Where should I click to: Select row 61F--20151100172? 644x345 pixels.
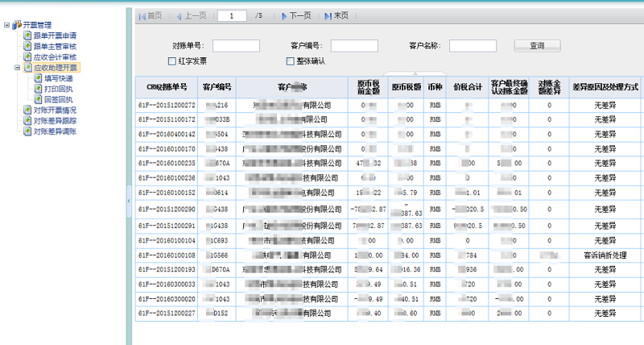388,119
